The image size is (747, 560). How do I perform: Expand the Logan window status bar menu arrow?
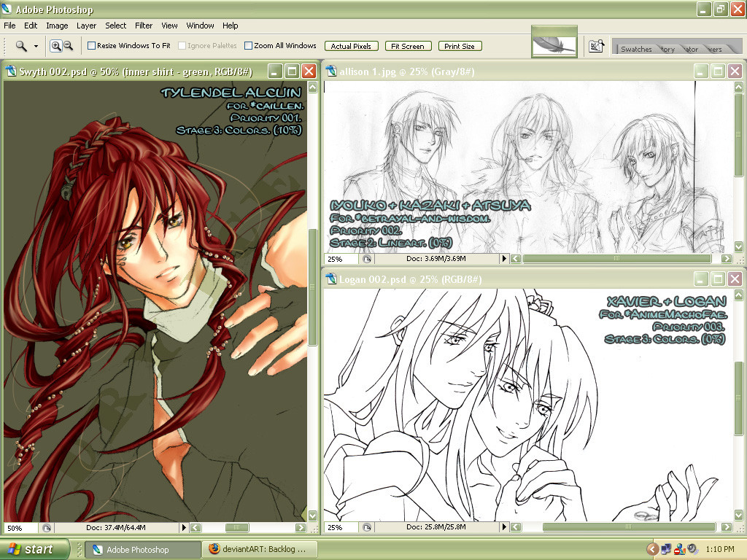504,527
